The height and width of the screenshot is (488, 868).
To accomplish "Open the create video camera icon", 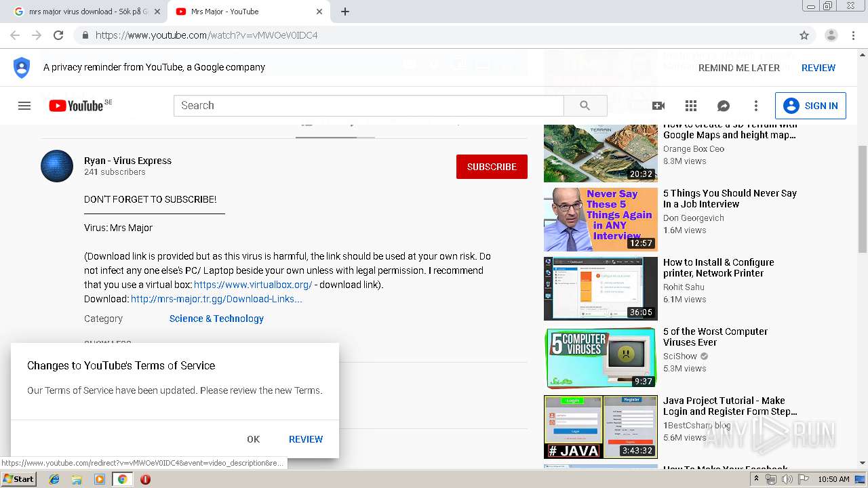I will point(658,106).
